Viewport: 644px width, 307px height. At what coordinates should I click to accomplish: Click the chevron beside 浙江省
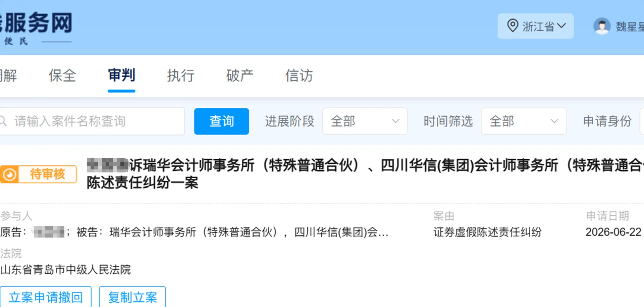[562, 26]
